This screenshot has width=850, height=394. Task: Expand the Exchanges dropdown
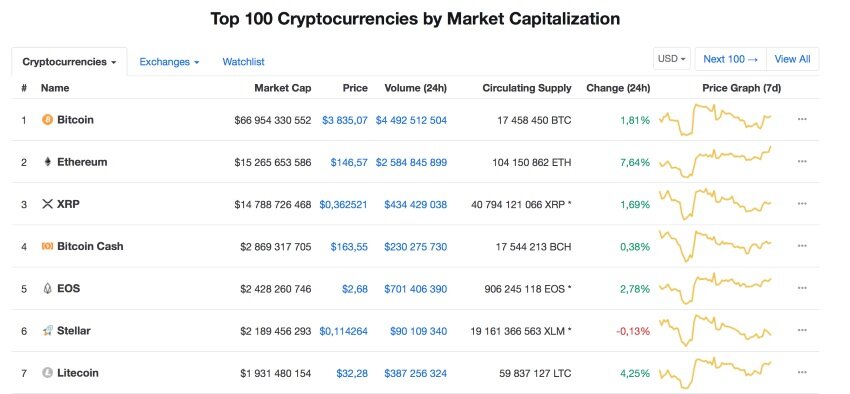click(169, 62)
